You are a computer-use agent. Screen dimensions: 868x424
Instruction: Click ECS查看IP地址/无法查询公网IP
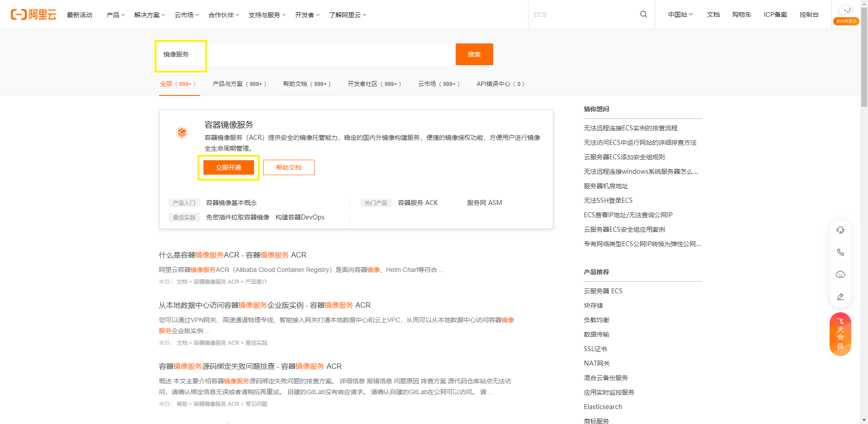(x=628, y=215)
